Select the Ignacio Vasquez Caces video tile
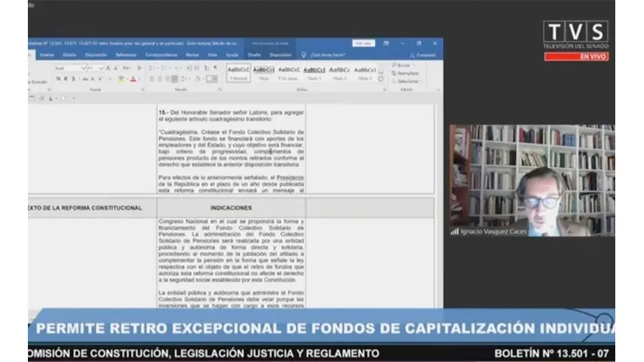This screenshot has height=362, width=644. point(533,180)
